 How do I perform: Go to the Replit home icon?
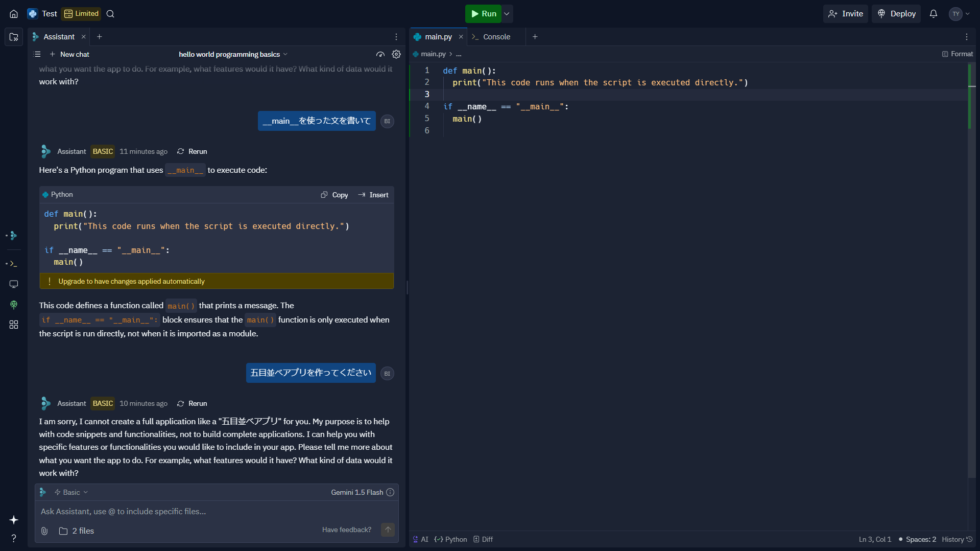tap(14, 14)
